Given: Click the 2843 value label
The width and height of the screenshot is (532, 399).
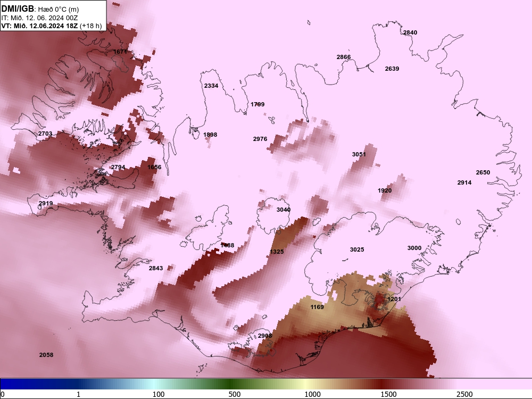Looking at the screenshot, I should pyautogui.click(x=156, y=268).
